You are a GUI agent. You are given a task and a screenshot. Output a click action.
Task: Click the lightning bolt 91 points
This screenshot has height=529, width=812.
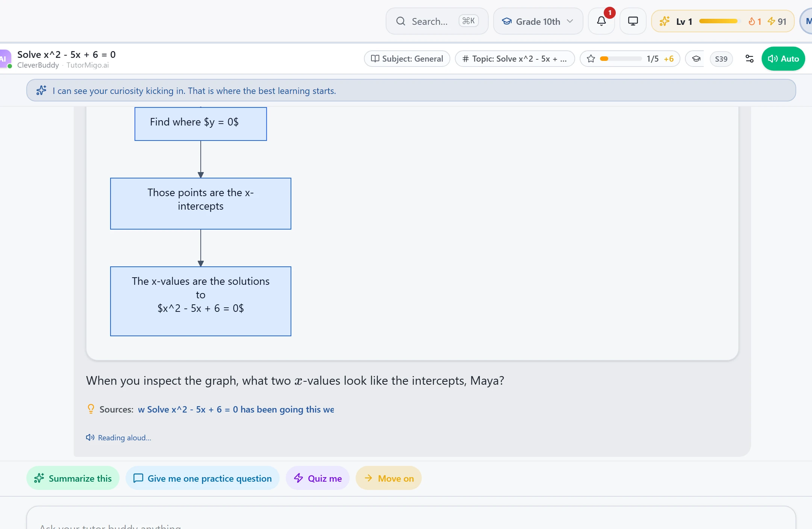[x=777, y=21]
